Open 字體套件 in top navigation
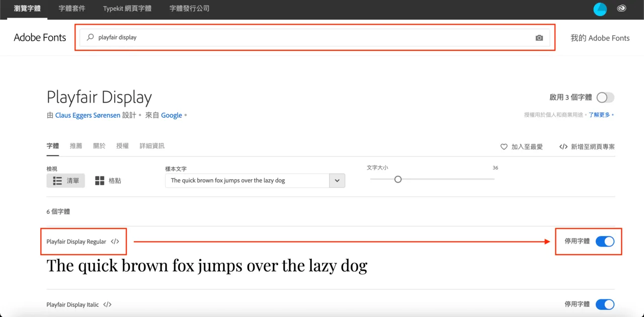This screenshot has width=644, height=317. pos(72,9)
